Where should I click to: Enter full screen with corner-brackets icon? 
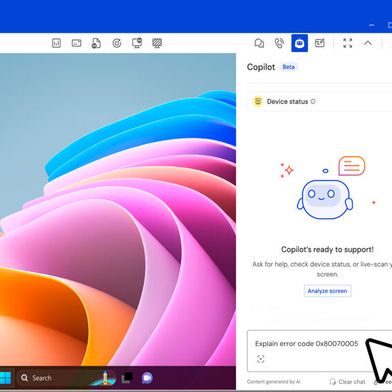coord(347,43)
